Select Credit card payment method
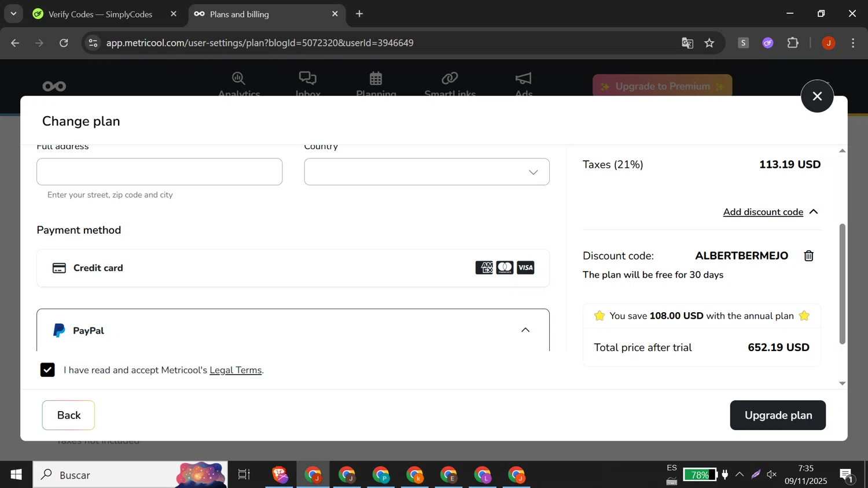 click(293, 268)
